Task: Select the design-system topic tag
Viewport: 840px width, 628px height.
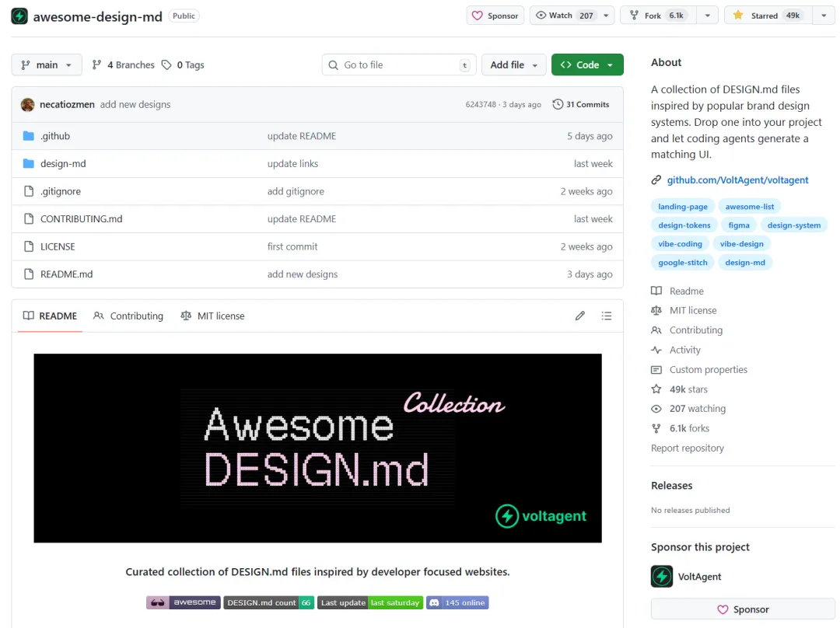Action: [x=794, y=225]
